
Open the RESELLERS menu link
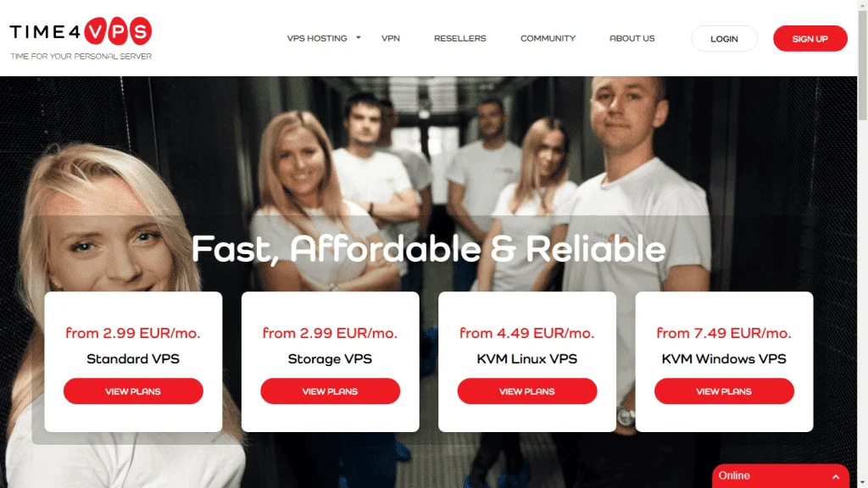point(459,38)
